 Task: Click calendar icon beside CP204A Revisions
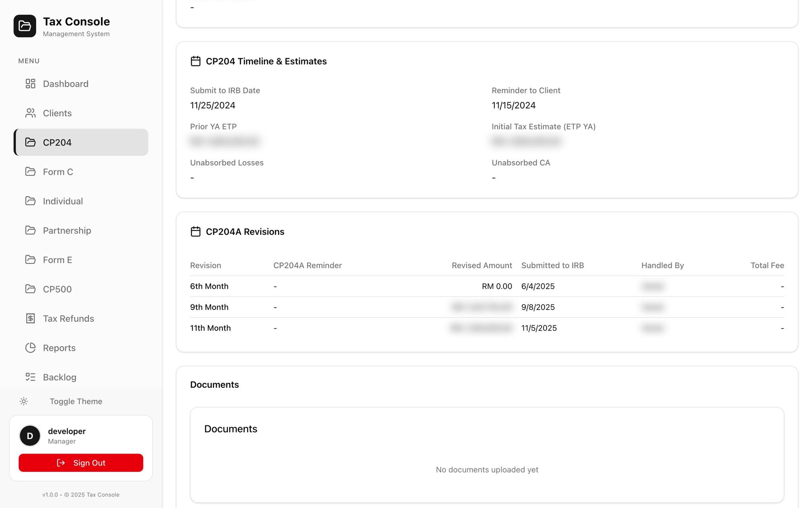[x=195, y=231]
